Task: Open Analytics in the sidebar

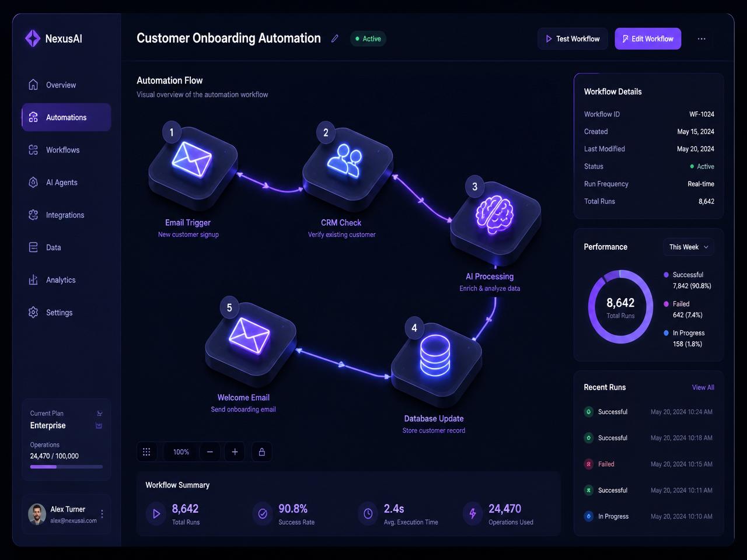Action: [66, 280]
